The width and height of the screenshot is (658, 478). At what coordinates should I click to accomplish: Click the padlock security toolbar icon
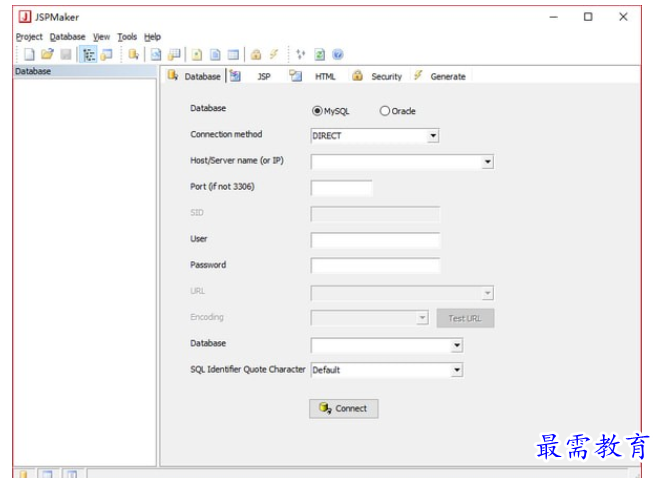click(256, 55)
